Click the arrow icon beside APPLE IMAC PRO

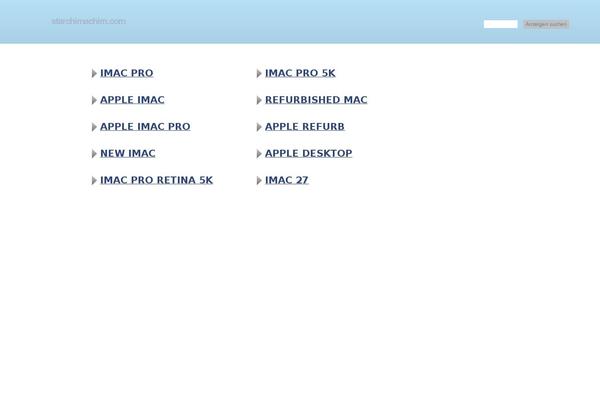[94, 127]
